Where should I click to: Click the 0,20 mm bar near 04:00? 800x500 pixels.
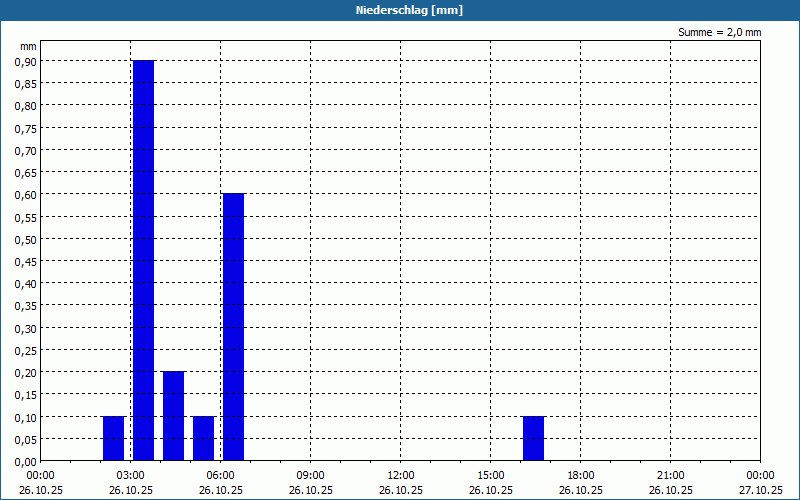click(173, 416)
